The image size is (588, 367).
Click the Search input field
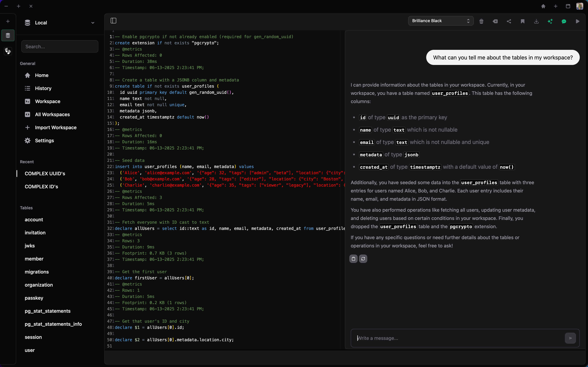click(60, 46)
